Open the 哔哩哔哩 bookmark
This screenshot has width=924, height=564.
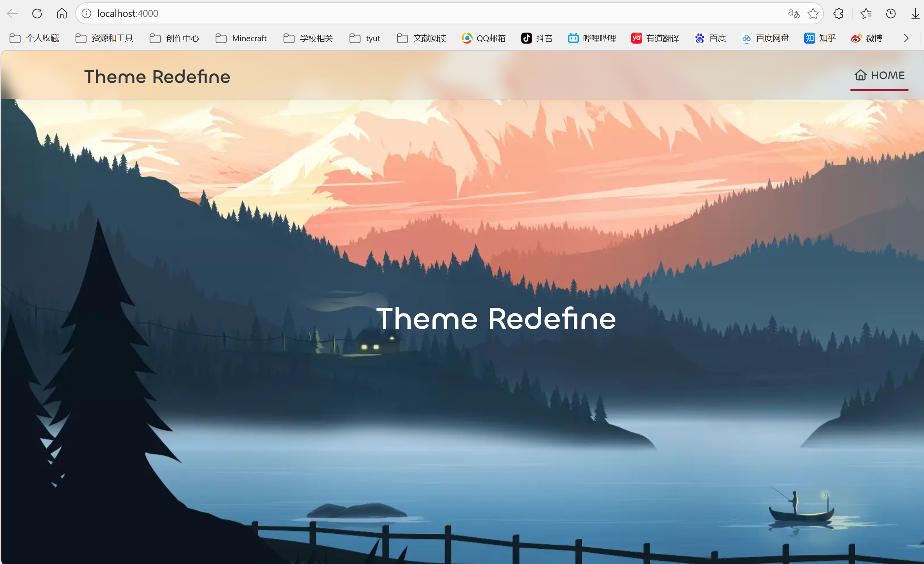[x=592, y=38]
